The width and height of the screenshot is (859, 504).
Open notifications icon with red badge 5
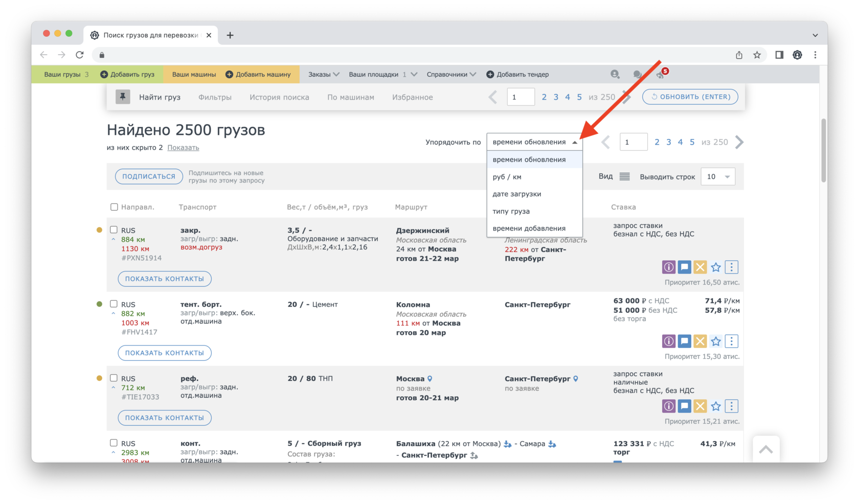pos(661,74)
